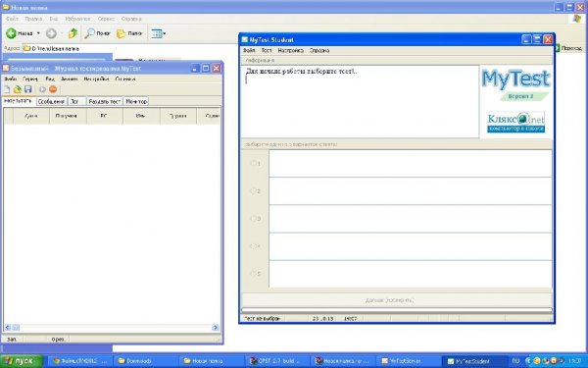Screen dimensions: 588x368
Task: Open Explorer's Help (Справка) menu
Action: (x=131, y=19)
